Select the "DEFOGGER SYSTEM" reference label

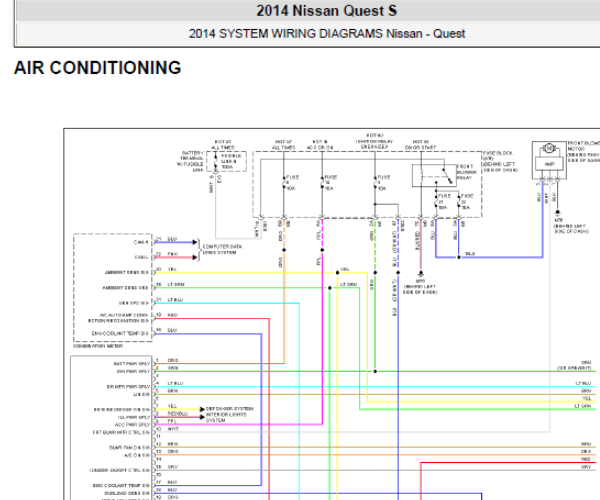click(x=230, y=409)
